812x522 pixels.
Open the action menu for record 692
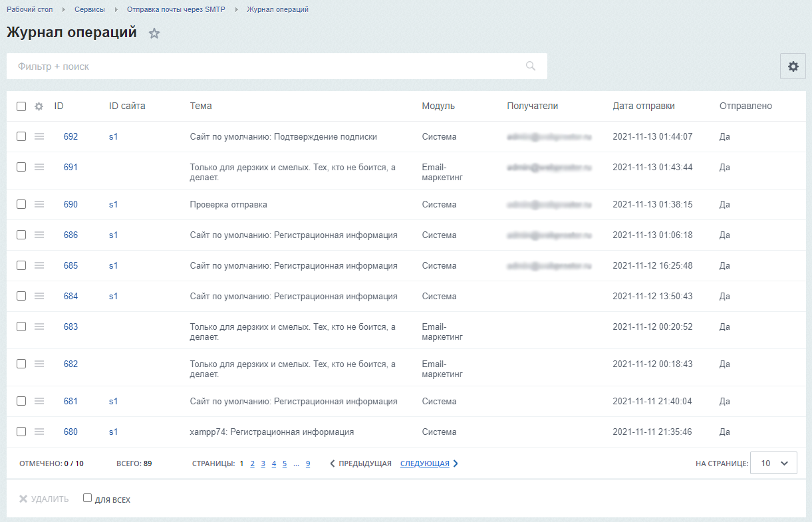point(39,136)
